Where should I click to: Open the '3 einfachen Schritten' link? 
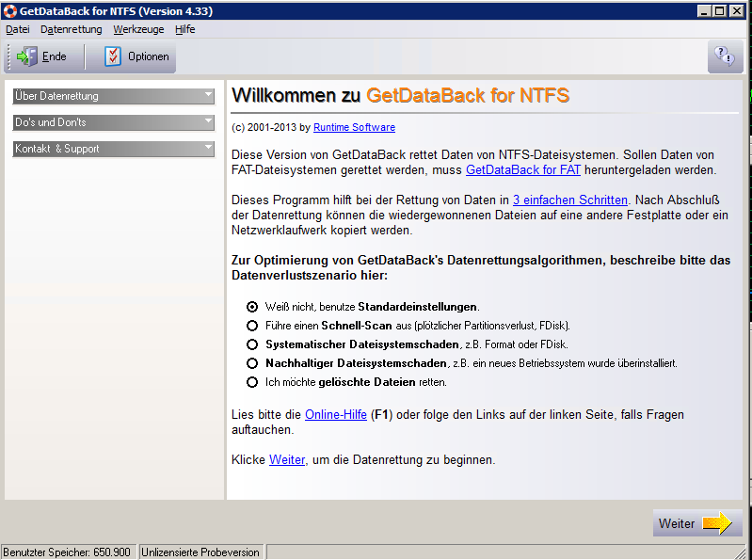(570, 200)
